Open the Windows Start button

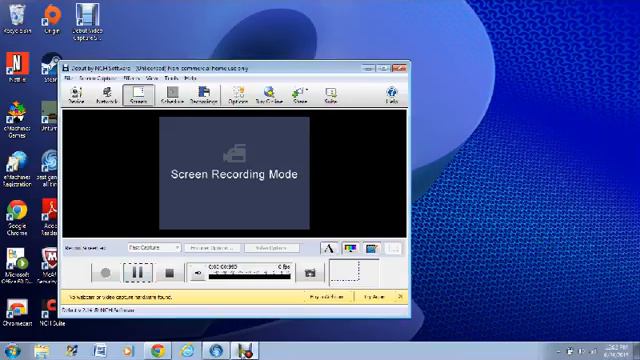pyautogui.click(x=12, y=351)
